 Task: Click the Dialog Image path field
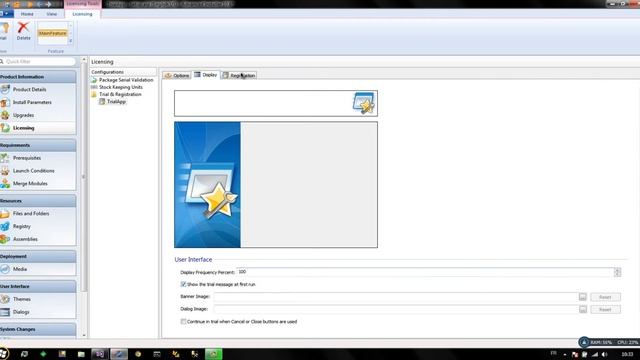tap(395, 309)
